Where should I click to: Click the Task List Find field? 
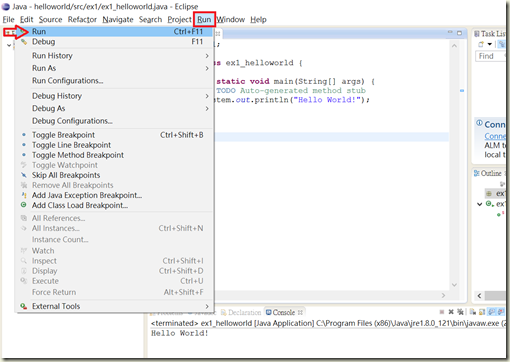point(490,56)
